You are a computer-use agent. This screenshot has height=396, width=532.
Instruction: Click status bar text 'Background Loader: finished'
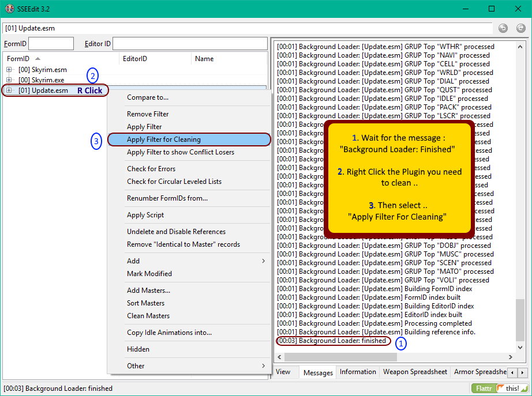point(58,388)
